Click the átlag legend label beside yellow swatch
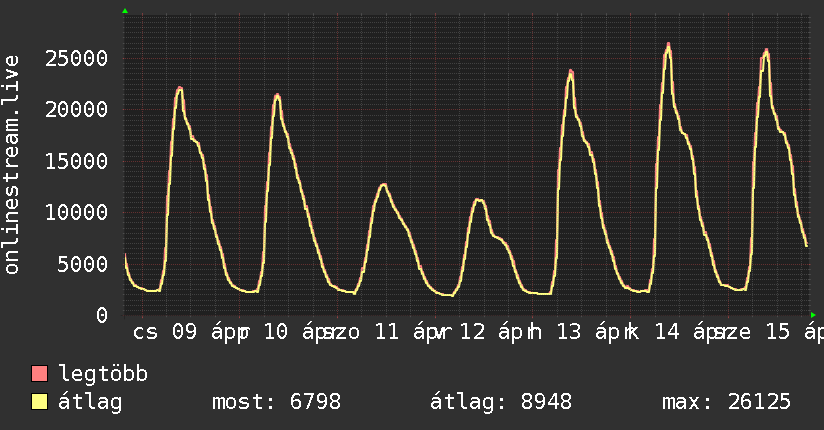This screenshot has width=824, height=430. click(90, 402)
